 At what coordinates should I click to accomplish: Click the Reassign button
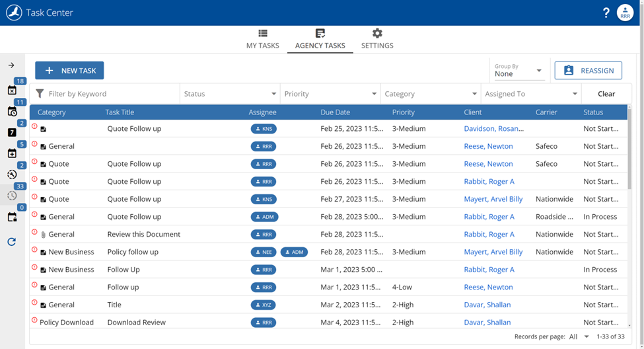(x=588, y=70)
